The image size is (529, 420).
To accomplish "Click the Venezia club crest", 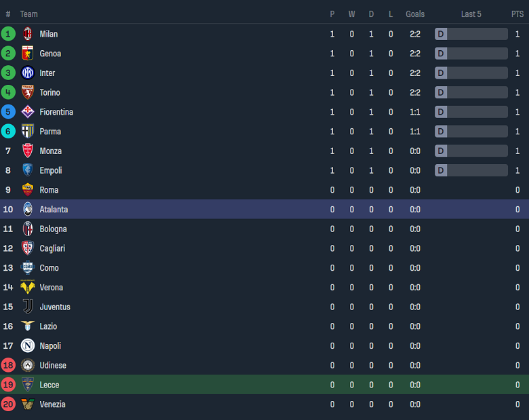I will pyautogui.click(x=28, y=404).
